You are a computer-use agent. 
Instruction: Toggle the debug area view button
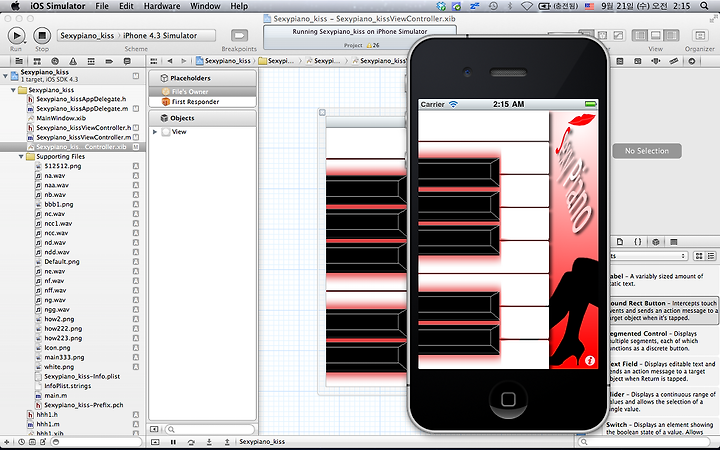pos(655,35)
